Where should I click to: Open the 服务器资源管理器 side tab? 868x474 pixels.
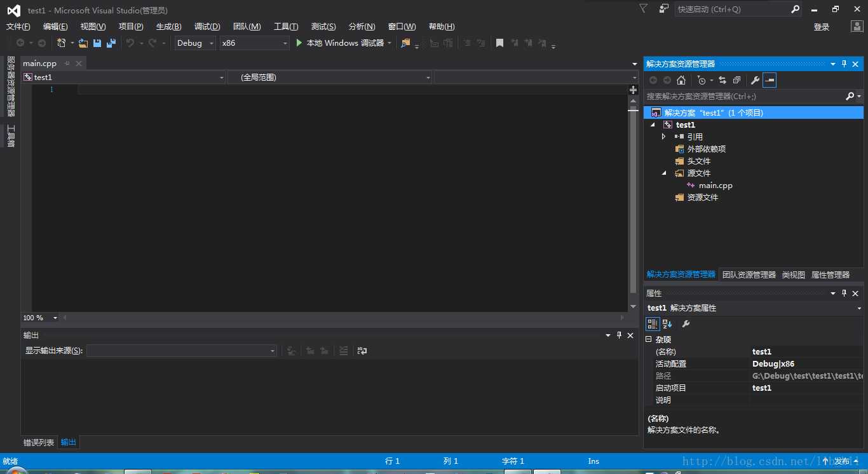click(11, 86)
